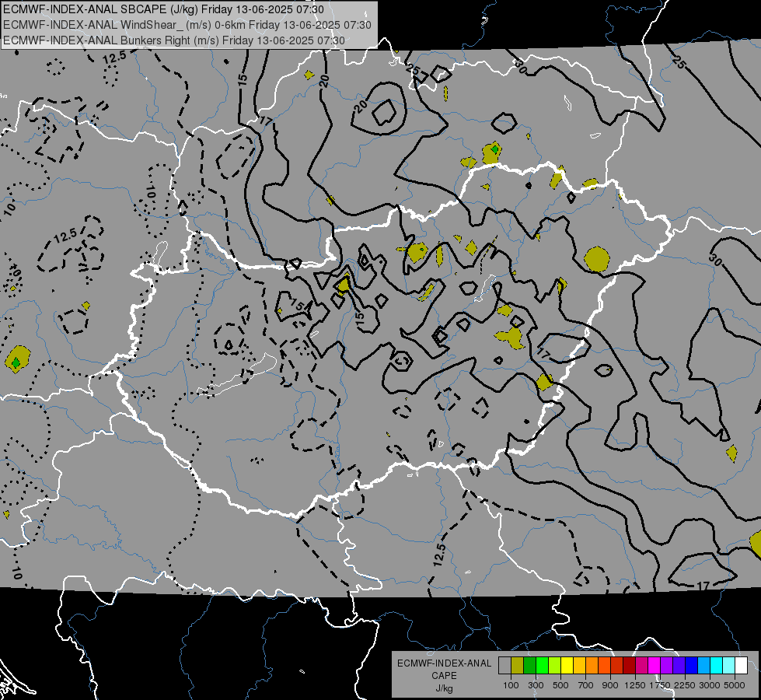Click the legend unit J/kg
The image size is (761, 700).
coord(444,688)
